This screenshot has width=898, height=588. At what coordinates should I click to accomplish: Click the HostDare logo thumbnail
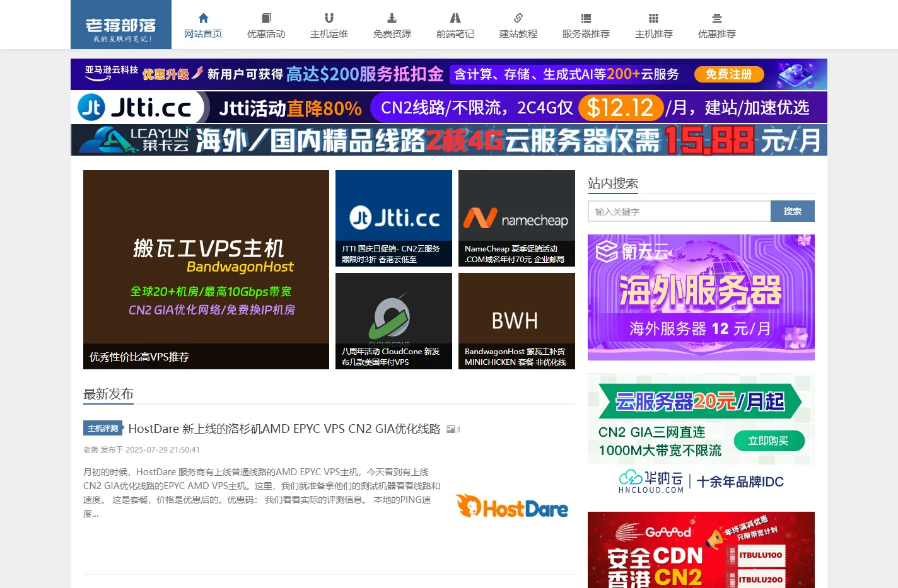click(512, 506)
